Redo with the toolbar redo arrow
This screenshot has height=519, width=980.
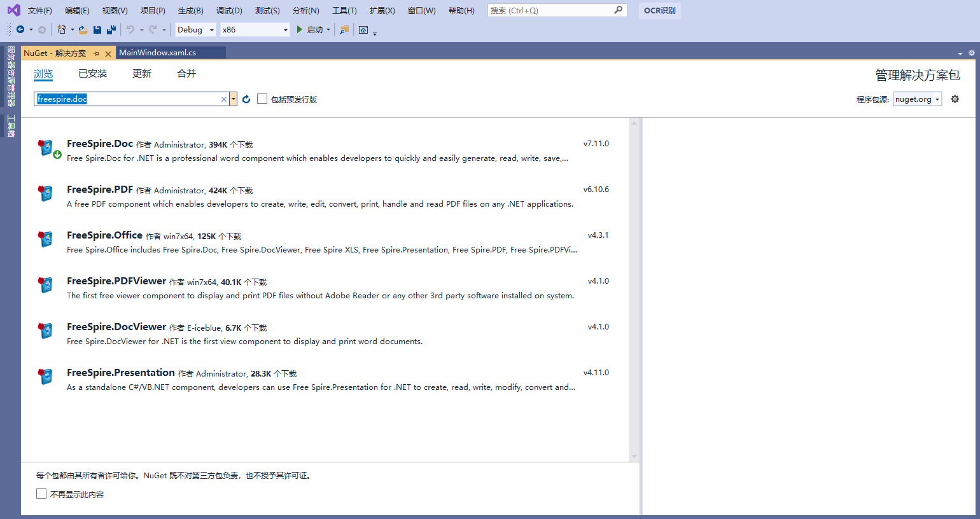click(x=153, y=30)
